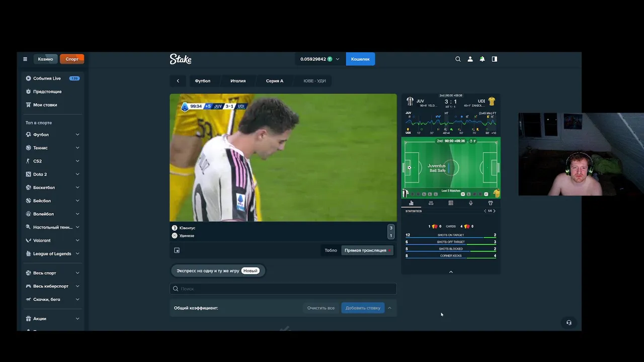The height and width of the screenshot is (362, 644).
Task: Click the Udinese yellow jersey icon in the scoreboard
Action: point(492,102)
